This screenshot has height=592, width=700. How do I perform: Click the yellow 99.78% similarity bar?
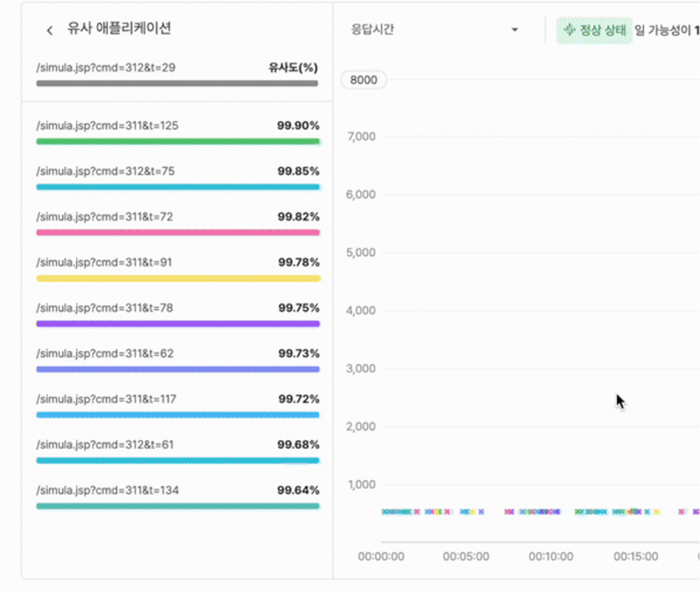178,278
